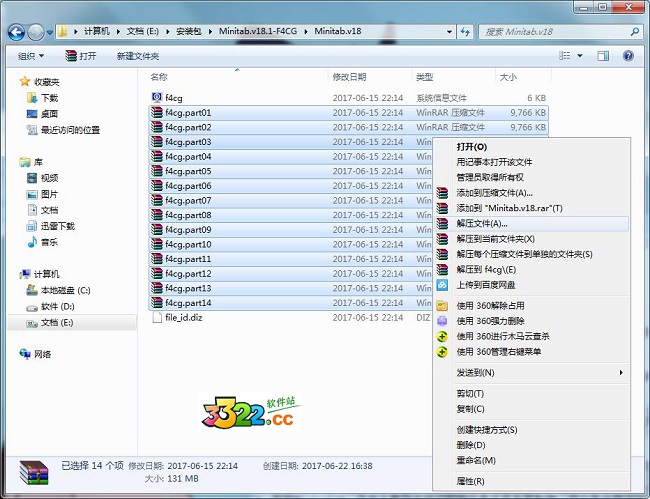Open help with the question mark icon
Image resolution: width=650 pixels, height=499 pixels.
click(x=628, y=56)
